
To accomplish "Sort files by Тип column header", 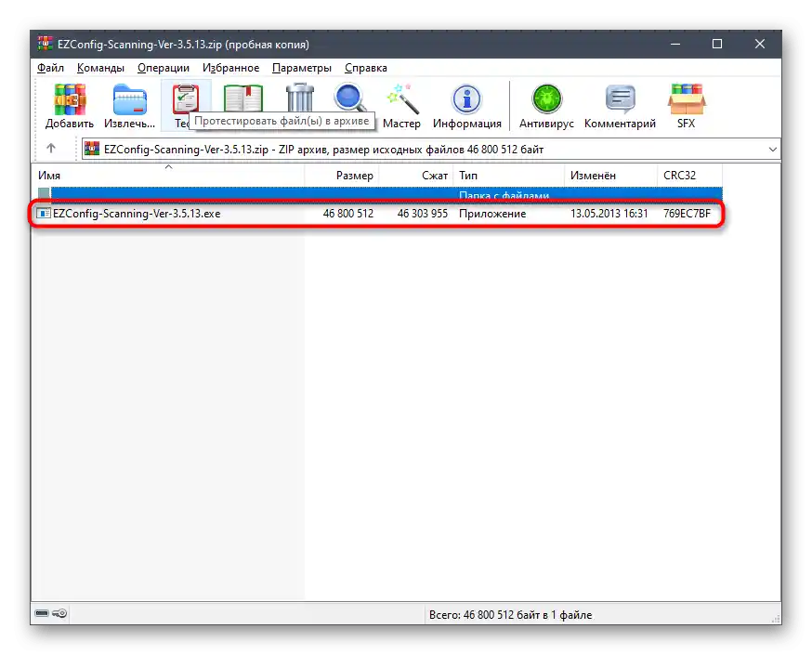I will (x=508, y=175).
